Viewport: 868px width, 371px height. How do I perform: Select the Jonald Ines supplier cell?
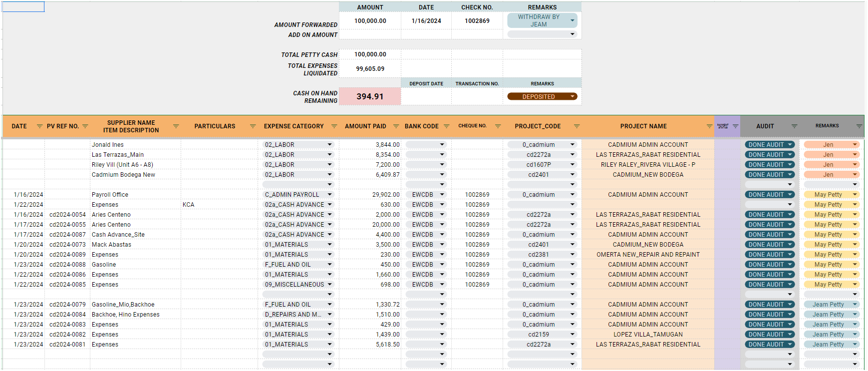(x=135, y=145)
